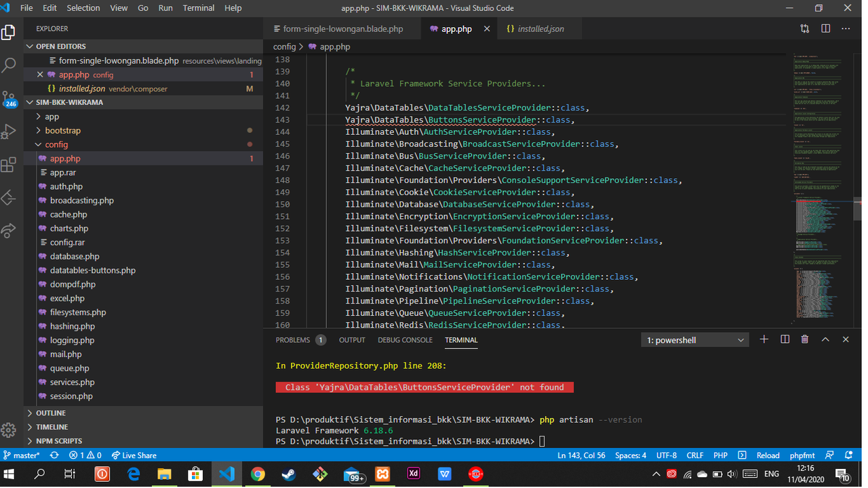Close the terminal panel
This screenshot has height=488, width=868.
846,340
